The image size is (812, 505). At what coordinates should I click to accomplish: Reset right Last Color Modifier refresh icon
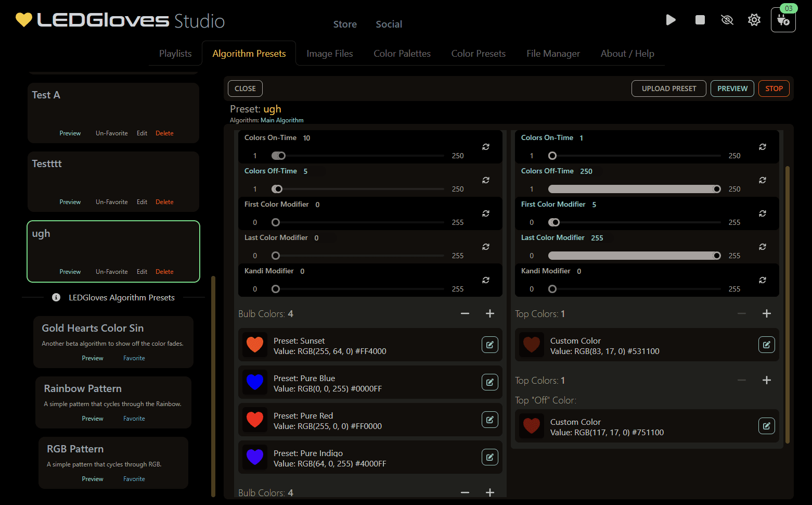[x=762, y=247]
